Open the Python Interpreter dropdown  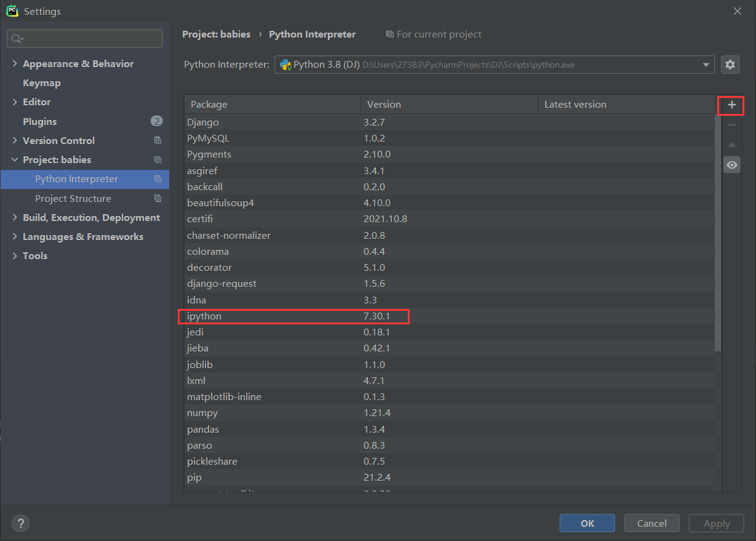[495, 65]
